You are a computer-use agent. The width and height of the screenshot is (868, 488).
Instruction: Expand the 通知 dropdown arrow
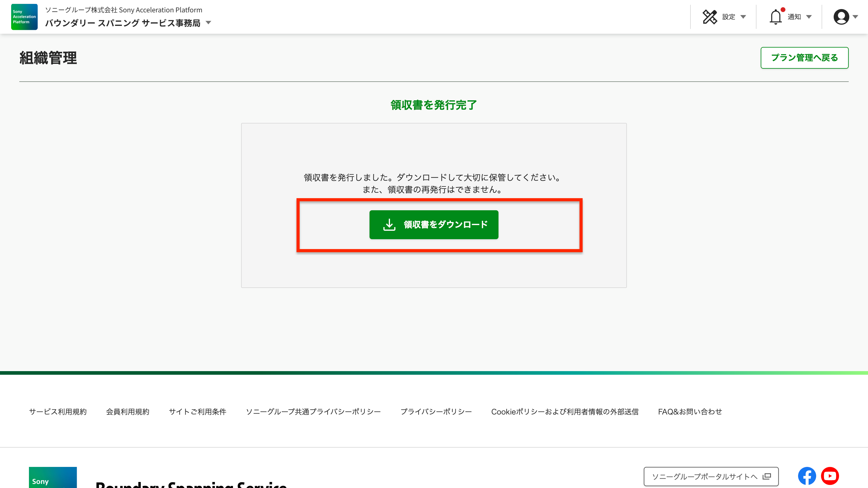point(809,17)
